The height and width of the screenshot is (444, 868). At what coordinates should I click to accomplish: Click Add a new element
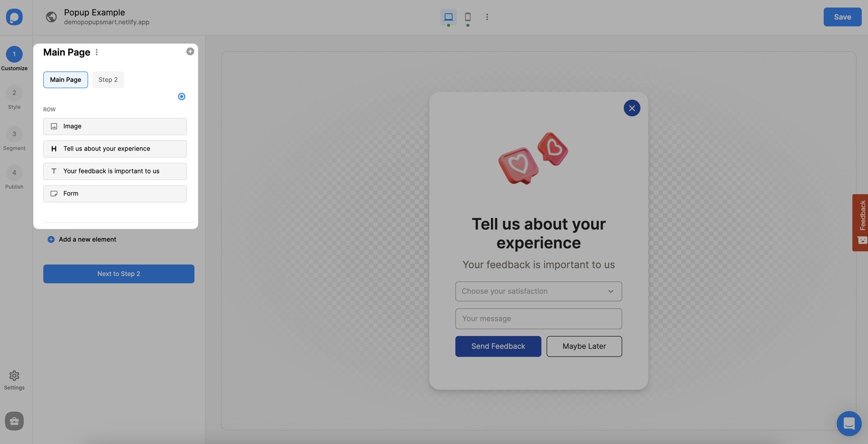[82, 239]
